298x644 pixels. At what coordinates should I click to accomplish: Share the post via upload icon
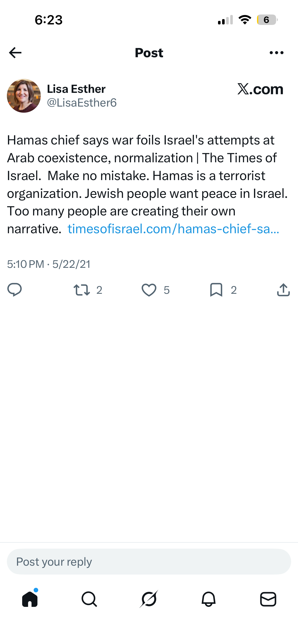point(283,290)
